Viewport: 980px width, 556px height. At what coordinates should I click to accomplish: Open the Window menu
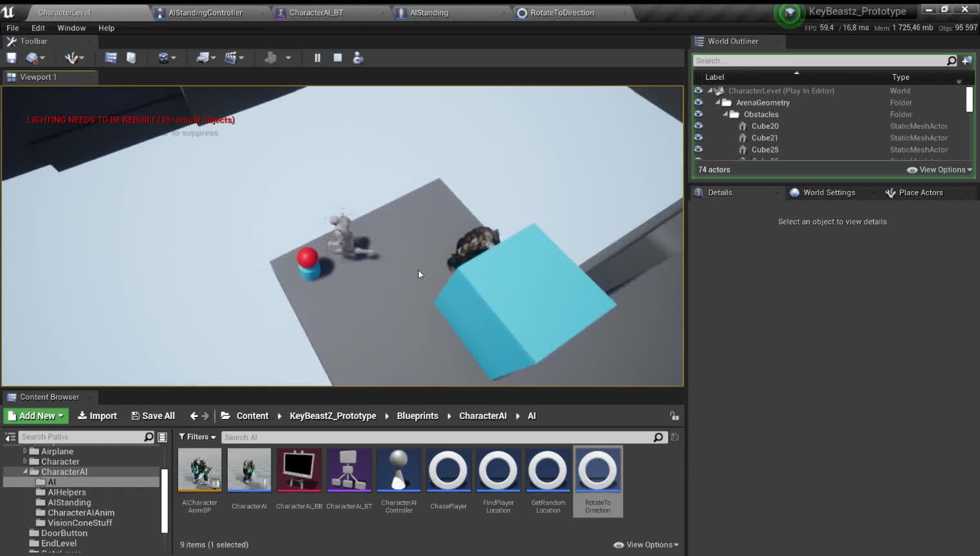coord(71,28)
